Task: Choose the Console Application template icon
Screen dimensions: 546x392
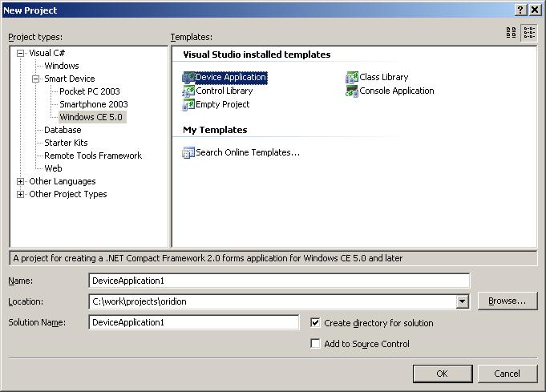Action: [x=352, y=91]
